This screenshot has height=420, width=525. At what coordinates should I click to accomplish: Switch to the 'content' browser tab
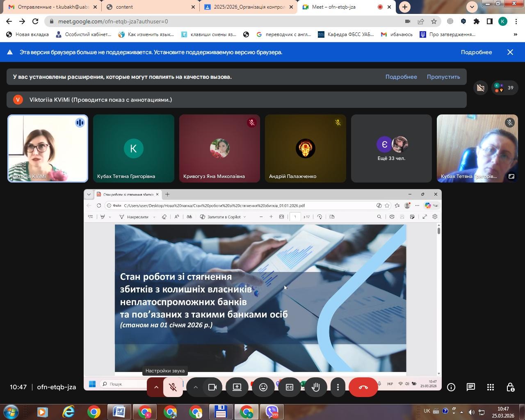point(148,7)
